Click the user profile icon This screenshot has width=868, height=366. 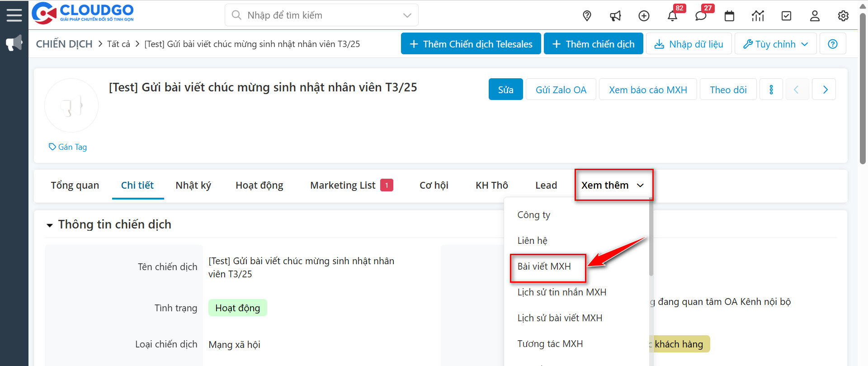point(815,16)
